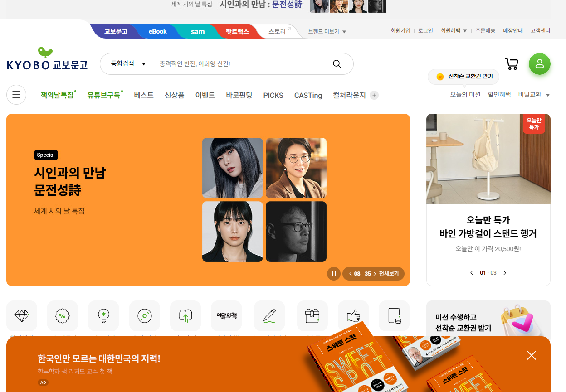Image resolution: width=566 pixels, height=392 pixels.
Task: Click the plus icon after 컬처라운지
Action: pos(374,95)
